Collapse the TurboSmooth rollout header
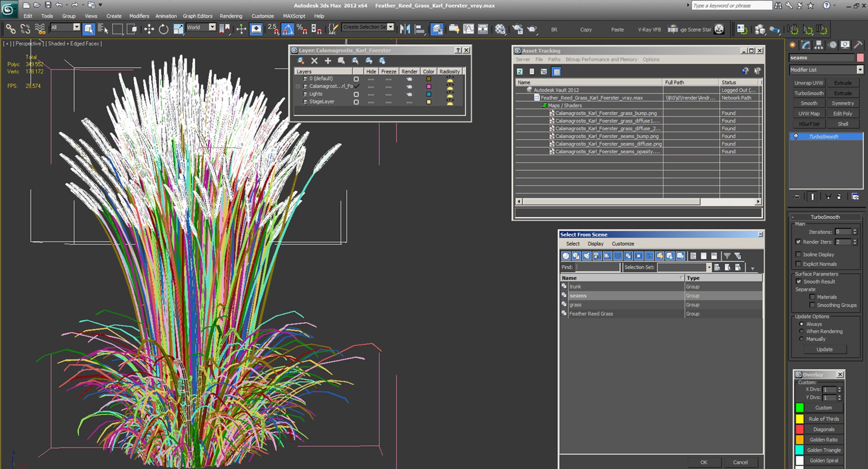The height and width of the screenshot is (469, 868). (x=825, y=217)
